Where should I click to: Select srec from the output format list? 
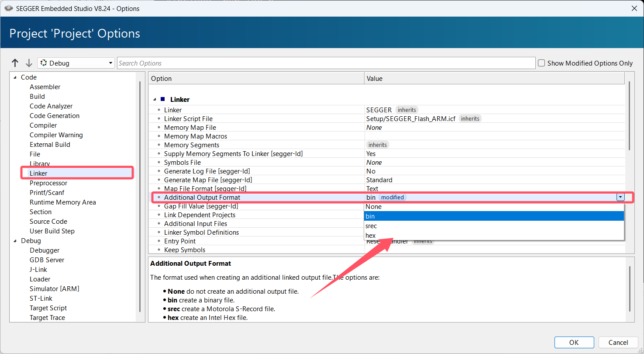[494, 226]
